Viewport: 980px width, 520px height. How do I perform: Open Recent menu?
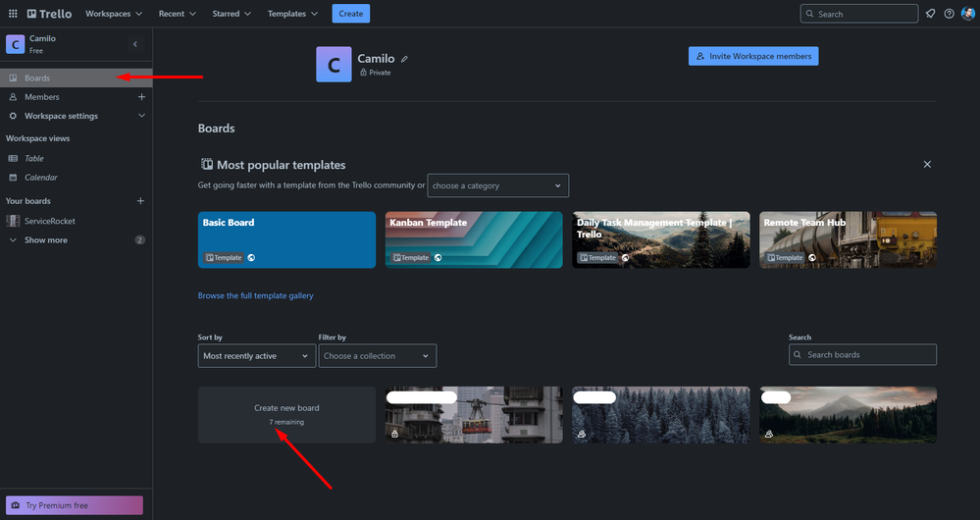178,13
